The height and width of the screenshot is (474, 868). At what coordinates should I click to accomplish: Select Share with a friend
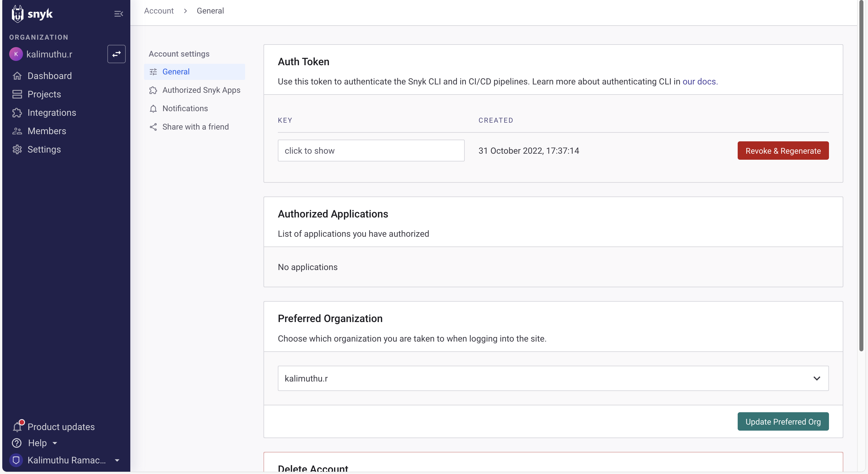click(x=194, y=127)
